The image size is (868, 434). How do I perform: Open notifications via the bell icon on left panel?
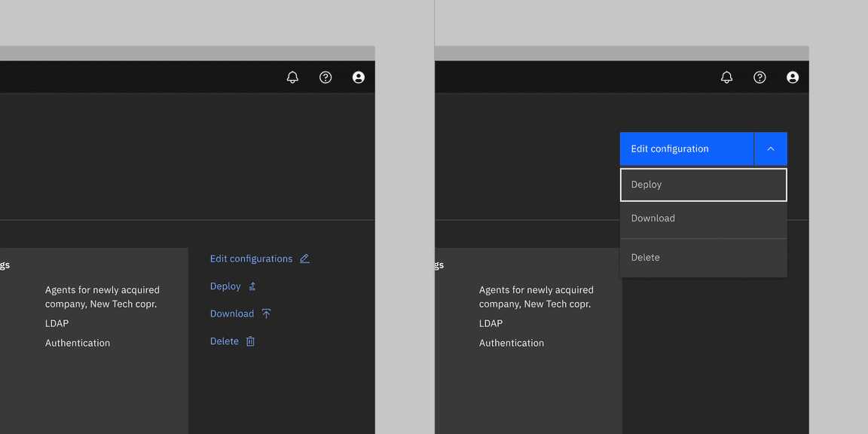pyautogui.click(x=292, y=77)
